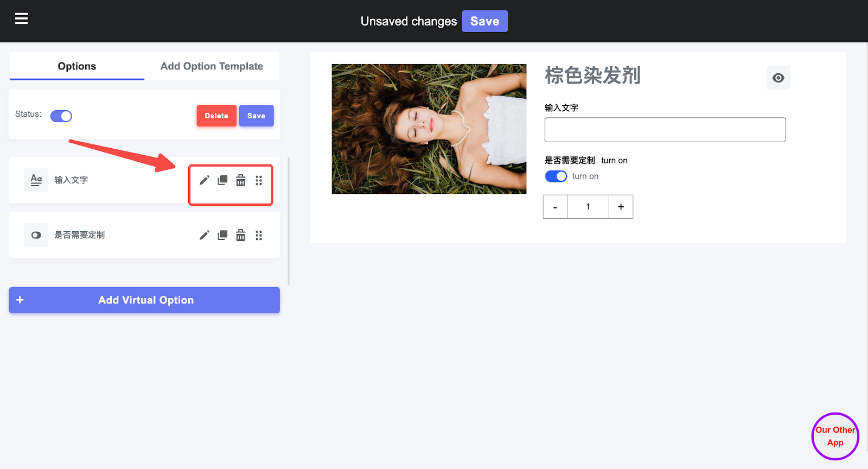Delete the 输入文字 option via trash icon
Viewport: 868px width, 469px height.
[240, 180]
